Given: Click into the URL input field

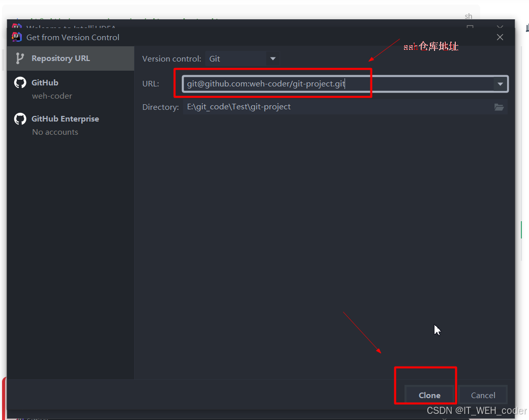Looking at the screenshot, I should [338, 84].
